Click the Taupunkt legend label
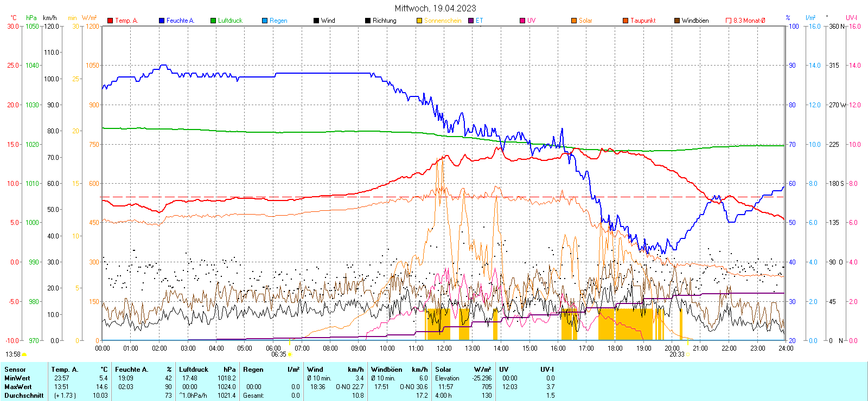 coord(643,21)
